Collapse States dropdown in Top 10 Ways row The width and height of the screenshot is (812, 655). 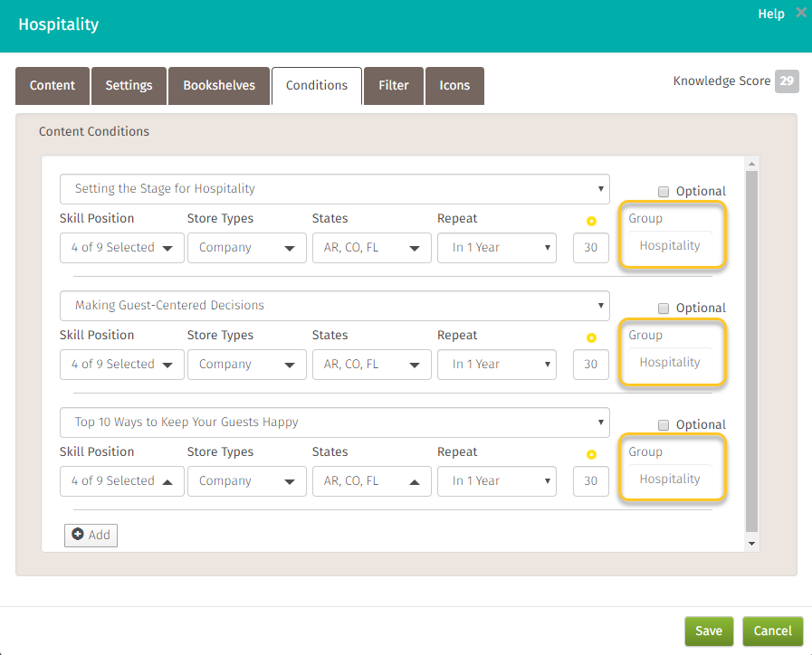pos(372,481)
